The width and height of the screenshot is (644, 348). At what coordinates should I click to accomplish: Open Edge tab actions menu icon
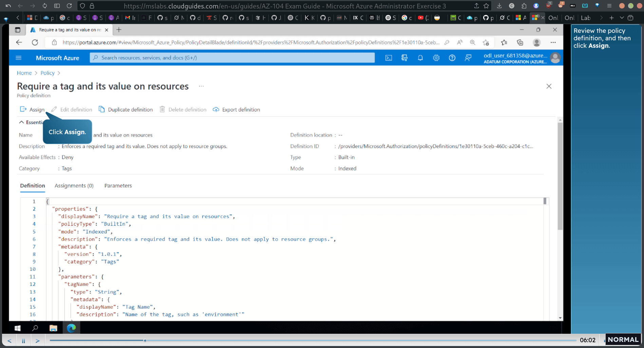pos(18,30)
